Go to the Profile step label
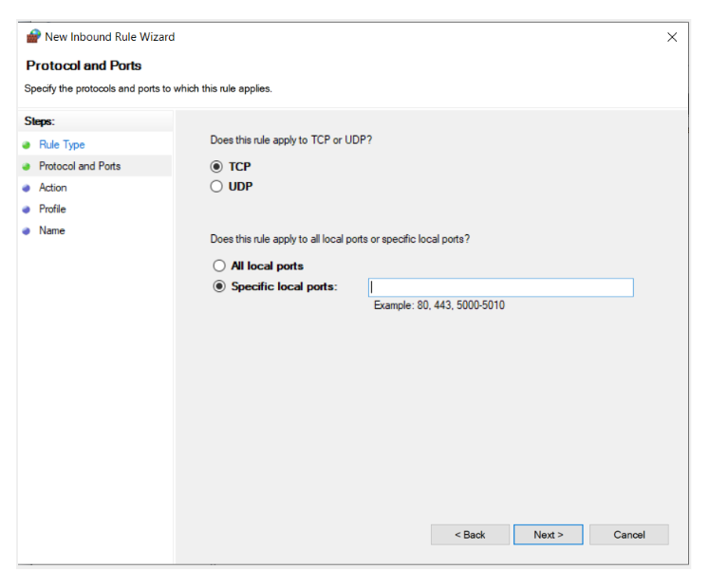 (52, 209)
